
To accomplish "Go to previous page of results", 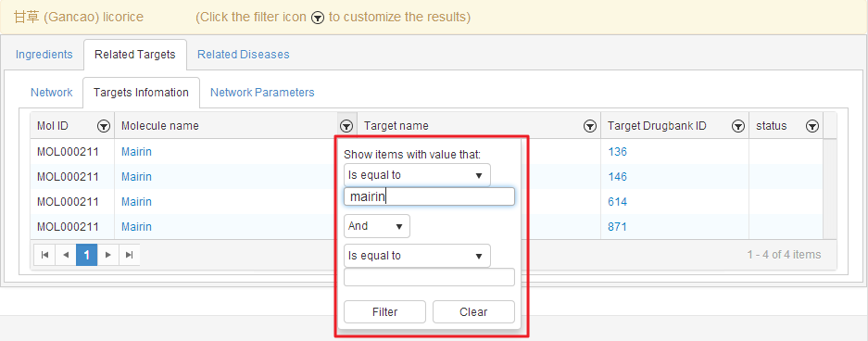I will coord(66,255).
